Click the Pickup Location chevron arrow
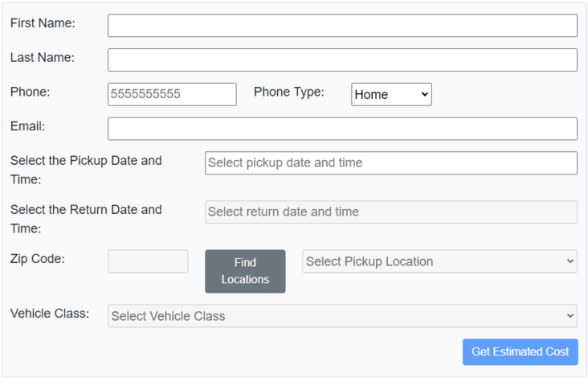The width and height of the screenshot is (588, 378). 570,261
